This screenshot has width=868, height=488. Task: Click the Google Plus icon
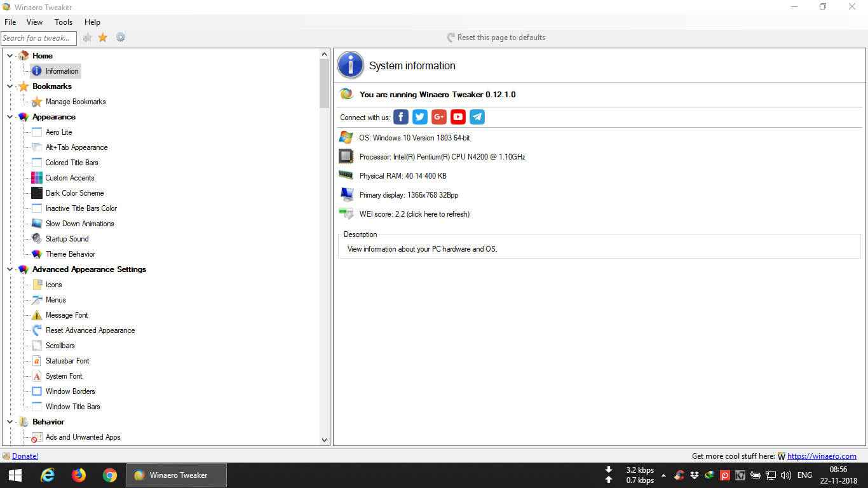[x=439, y=117]
